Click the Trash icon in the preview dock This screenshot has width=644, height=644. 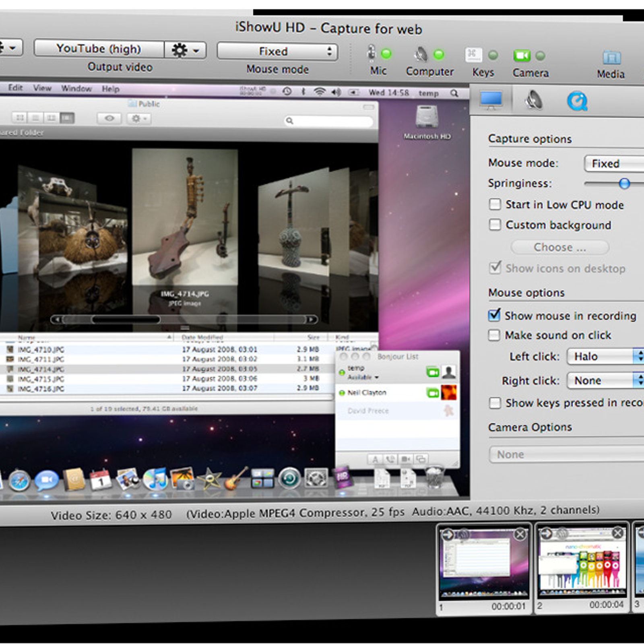(435, 477)
